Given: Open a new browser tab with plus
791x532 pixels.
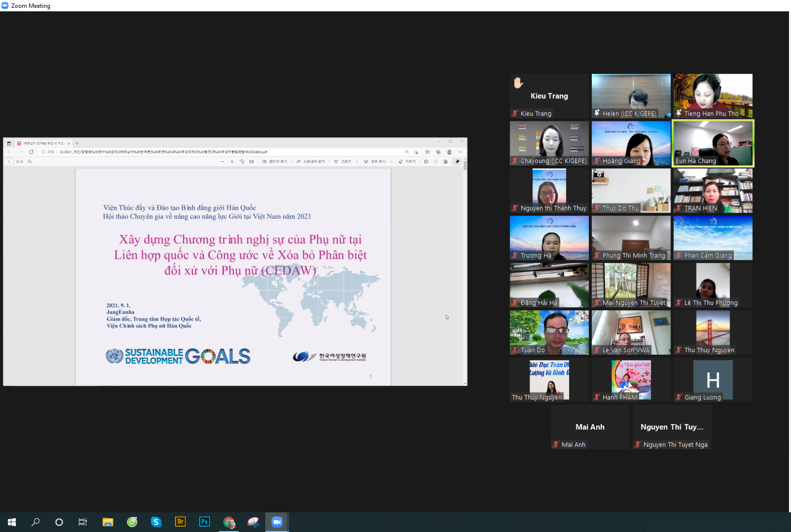Looking at the screenshot, I should pos(77,143).
